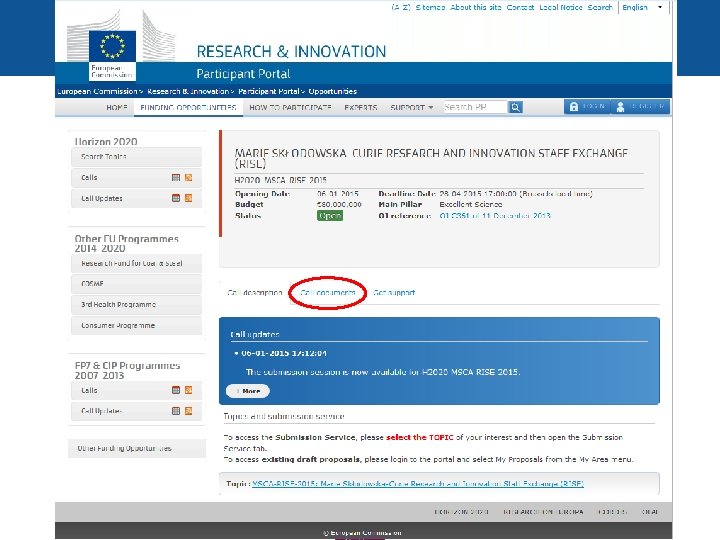Screen dimensions: 720x540
Task: Open Horizon 2020 Calls calendar icon
Action: tap(176, 177)
